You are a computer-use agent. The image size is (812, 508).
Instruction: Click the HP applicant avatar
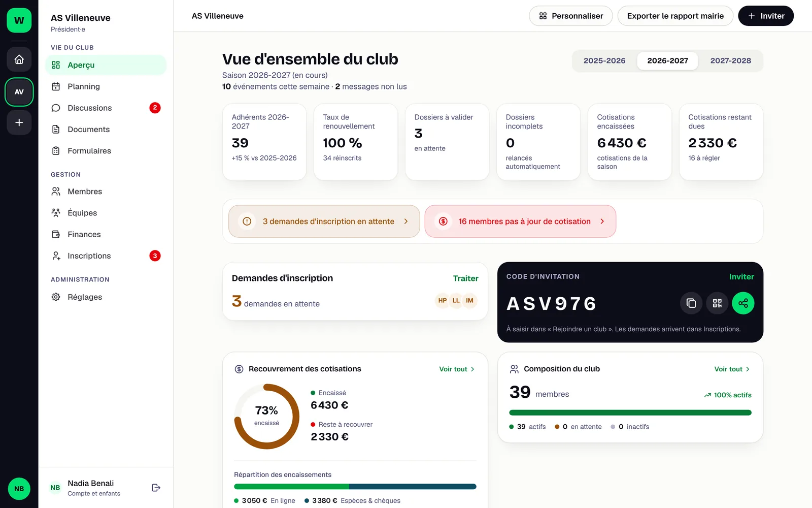pos(443,301)
